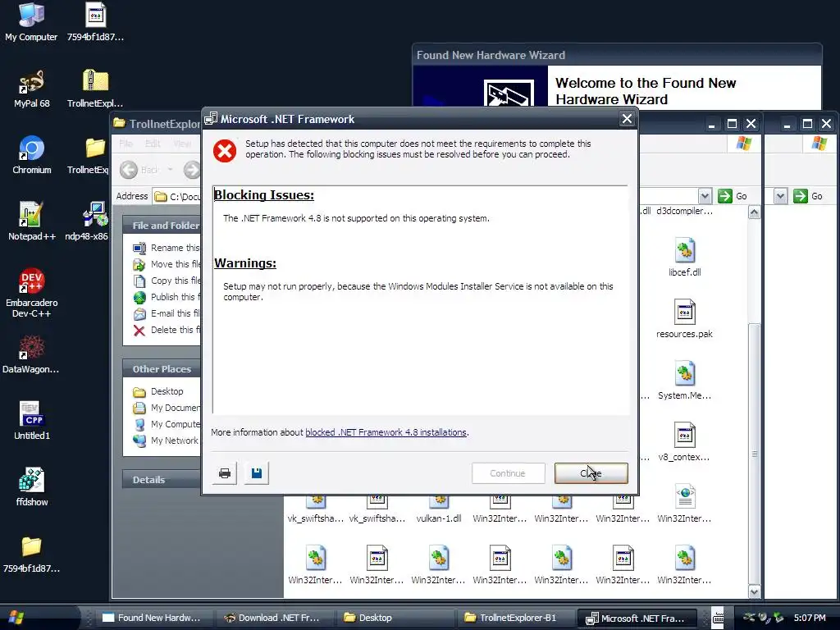Open the My Computer desktop icon

[x=31, y=21]
